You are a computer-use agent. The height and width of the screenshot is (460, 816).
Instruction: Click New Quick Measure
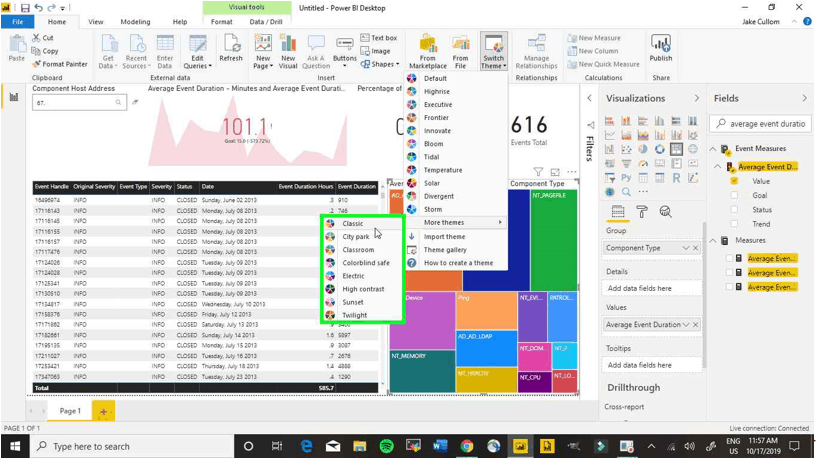point(603,64)
